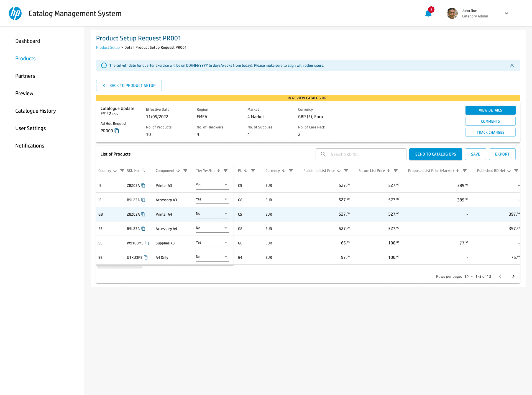Viewport: 532px width, 395px height.
Task: Select Partners in the sidebar
Action: point(25,76)
